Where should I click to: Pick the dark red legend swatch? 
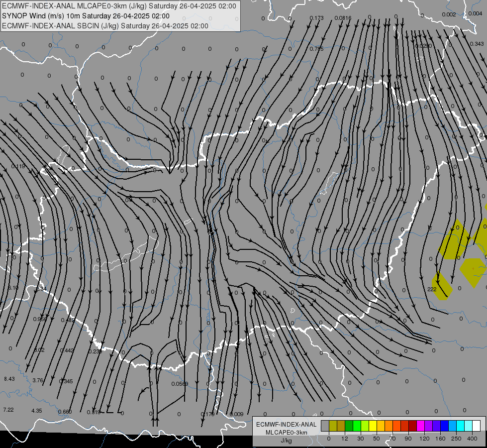tap(413, 426)
